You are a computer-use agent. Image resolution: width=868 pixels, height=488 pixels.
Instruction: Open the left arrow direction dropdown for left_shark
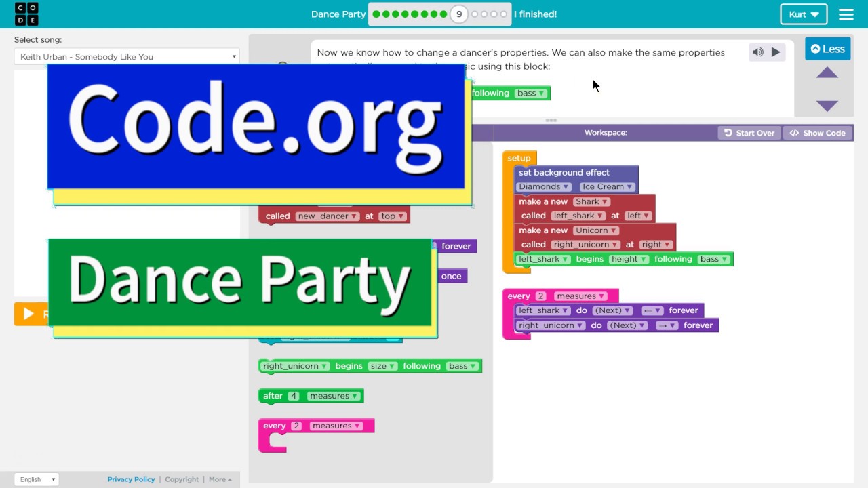[652, 310]
